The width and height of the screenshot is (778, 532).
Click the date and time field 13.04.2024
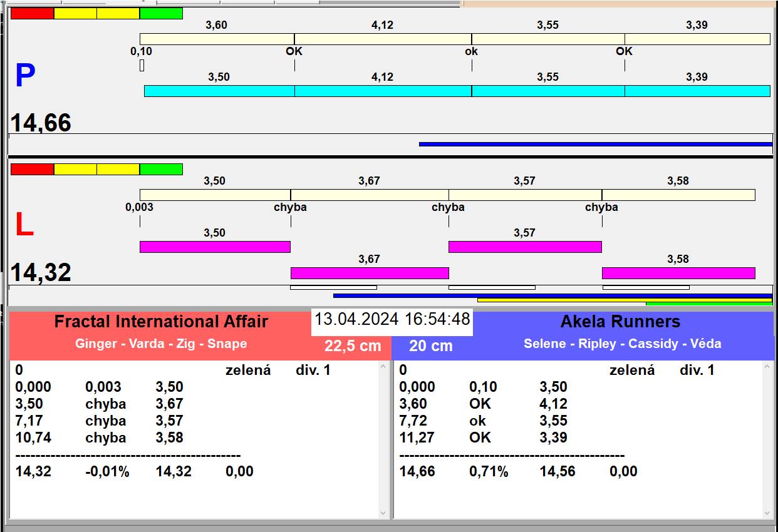pyautogui.click(x=392, y=319)
